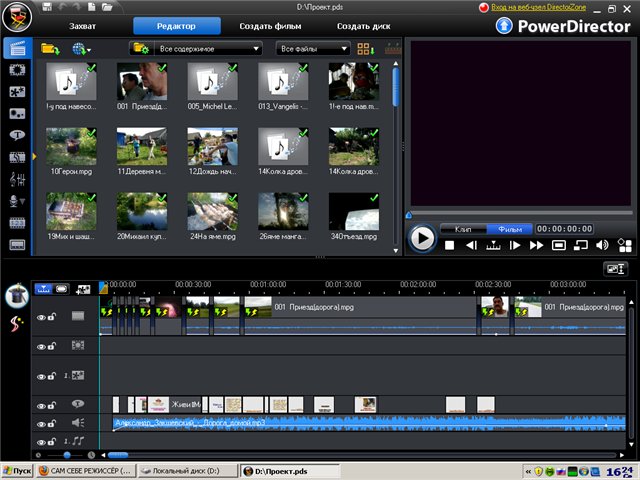This screenshot has height=480, width=640.
Task: Click the snapshot capture icon in preview
Action: tap(560, 245)
